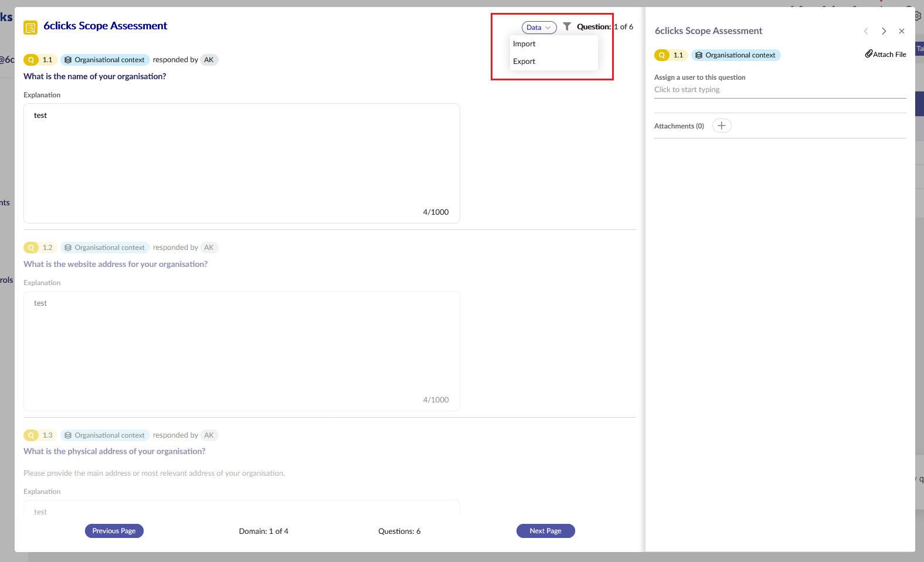This screenshot has width=924, height=562.
Task: Click question text 'What is the website address for your organisation?'
Action: (116, 264)
